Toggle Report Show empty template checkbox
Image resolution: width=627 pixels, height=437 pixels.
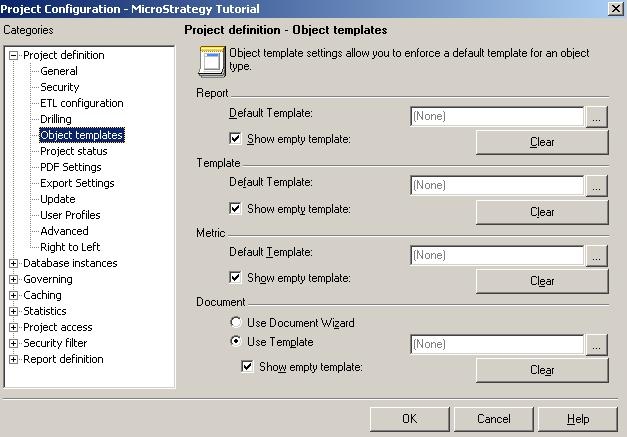click(x=235, y=138)
